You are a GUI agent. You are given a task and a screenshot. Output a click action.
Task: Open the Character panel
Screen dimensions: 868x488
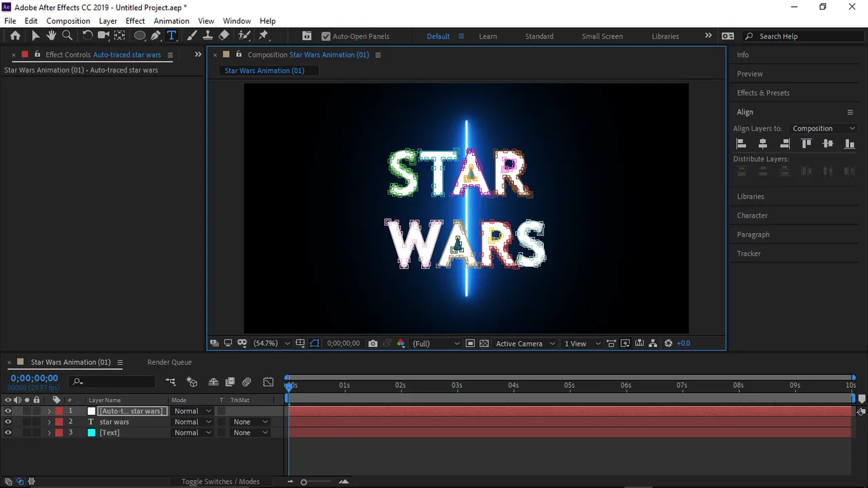pos(752,216)
